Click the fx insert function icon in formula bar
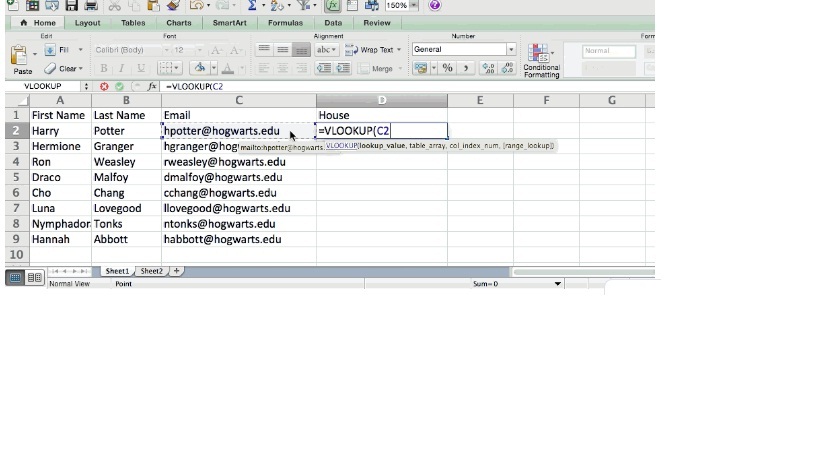This screenshot has height=460, width=819. [x=152, y=87]
